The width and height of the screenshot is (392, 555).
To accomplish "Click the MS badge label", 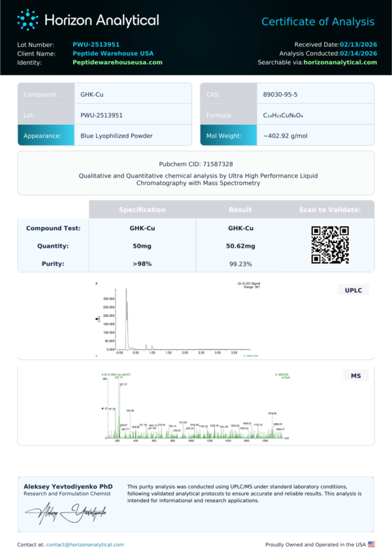I will (356, 375).
